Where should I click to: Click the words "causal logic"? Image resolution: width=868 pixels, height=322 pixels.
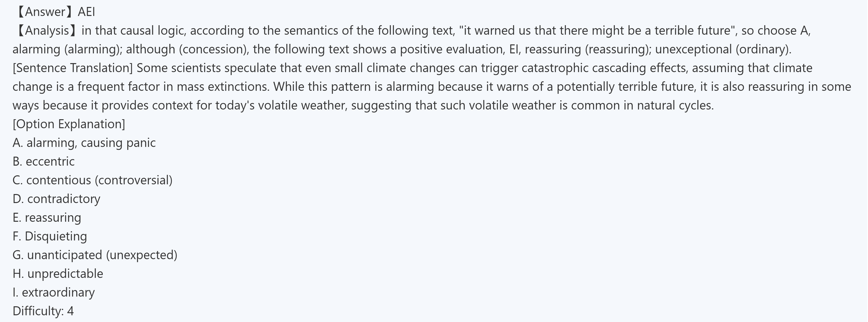click(x=153, y=31)
